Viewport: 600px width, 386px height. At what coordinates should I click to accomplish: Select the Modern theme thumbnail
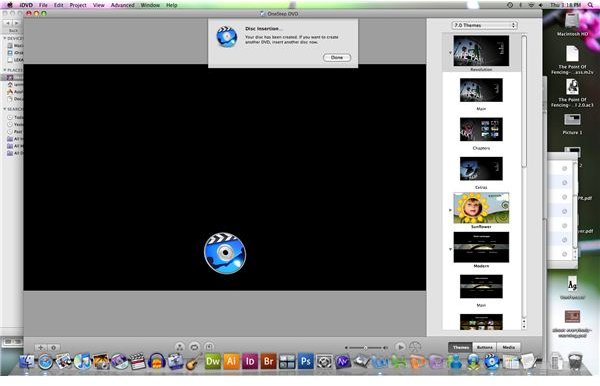pyautogui.click(x=481, y=247)
